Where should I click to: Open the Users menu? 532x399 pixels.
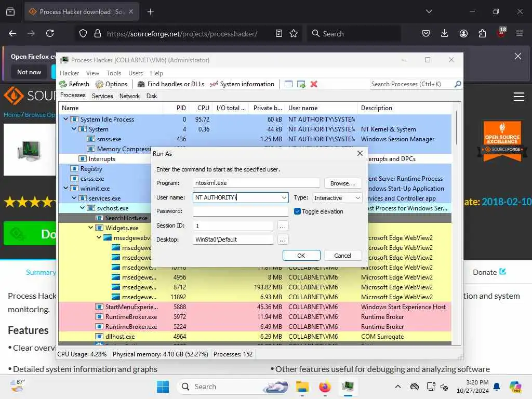(x=136, y=73)
